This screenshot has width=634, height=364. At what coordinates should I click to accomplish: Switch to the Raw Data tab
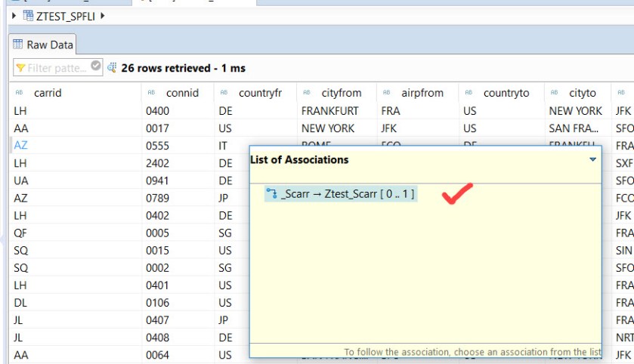pos(43,45)
